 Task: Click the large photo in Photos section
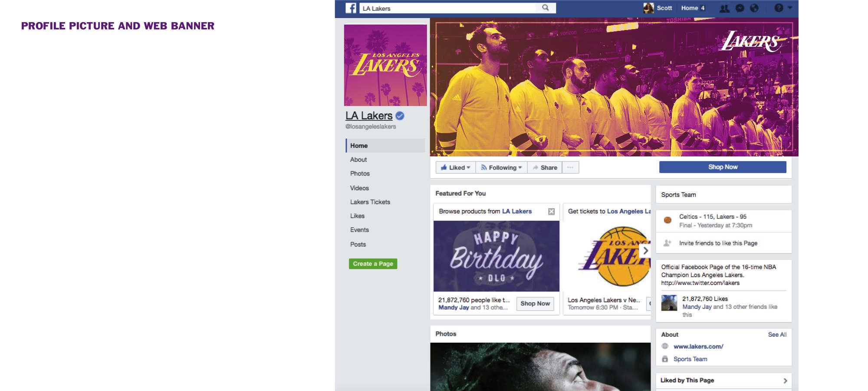pyautogui.click(x=540, y=367)
